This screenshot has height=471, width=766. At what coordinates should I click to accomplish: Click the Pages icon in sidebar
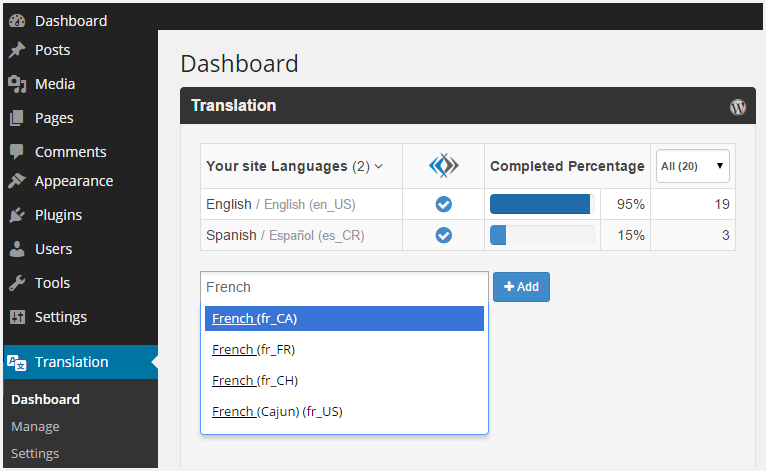pyautogui.click(x=17, y=118)
